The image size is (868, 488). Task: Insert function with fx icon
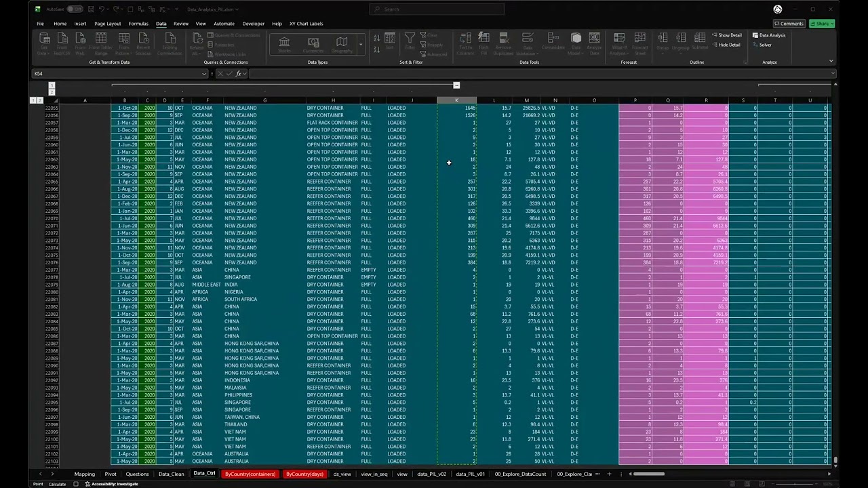point(239,73)
